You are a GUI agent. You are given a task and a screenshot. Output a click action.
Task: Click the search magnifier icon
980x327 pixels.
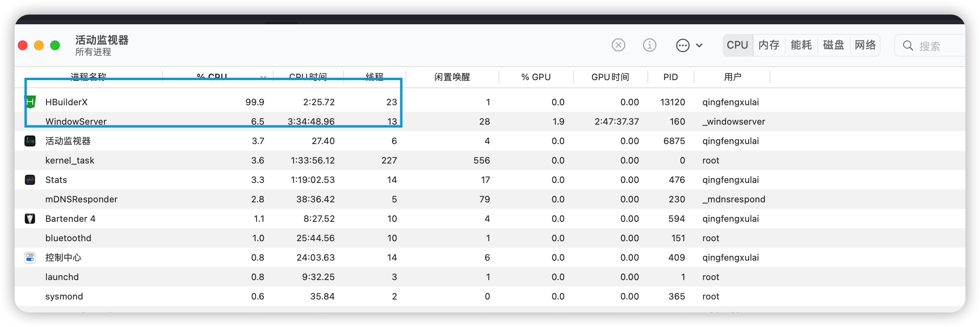point(908,46)
